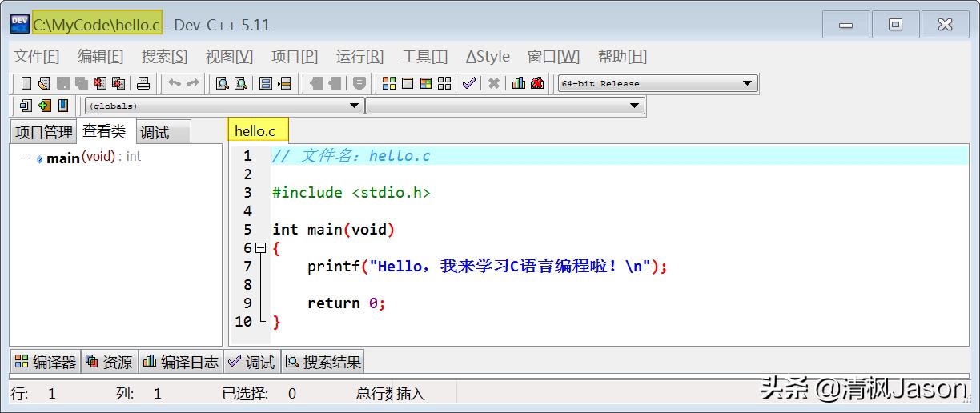Click the Save All toolbar icon
The image size is (980, 413).
(x=81, y=83)
